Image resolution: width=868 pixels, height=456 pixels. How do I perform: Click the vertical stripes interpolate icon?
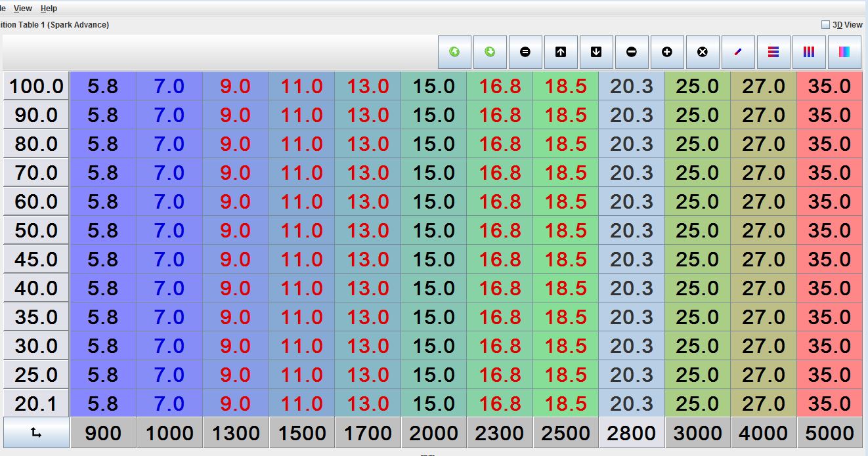point(809,52)
